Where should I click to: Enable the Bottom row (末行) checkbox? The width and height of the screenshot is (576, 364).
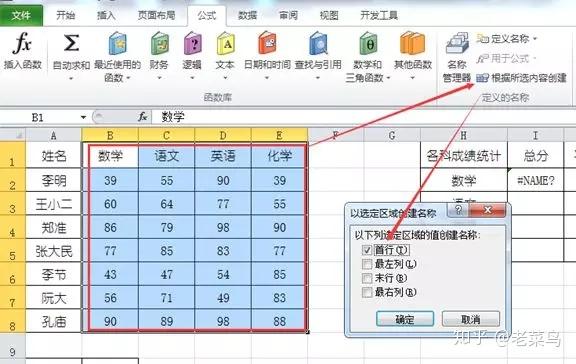[x=367, y=278]
